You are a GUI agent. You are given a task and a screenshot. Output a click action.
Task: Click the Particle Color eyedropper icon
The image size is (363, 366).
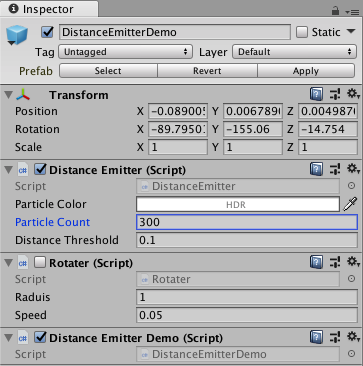(x=350, y=204)
